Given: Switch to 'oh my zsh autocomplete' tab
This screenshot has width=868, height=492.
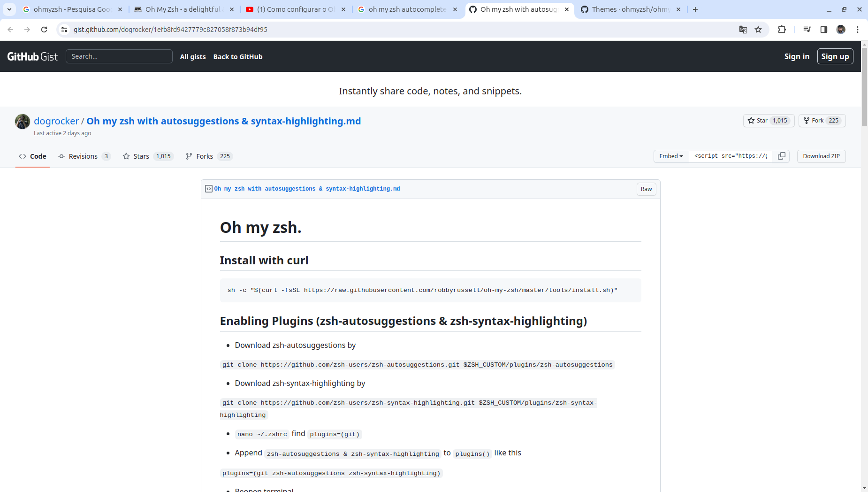Looking at the screenshot, I should pos(407,9).
